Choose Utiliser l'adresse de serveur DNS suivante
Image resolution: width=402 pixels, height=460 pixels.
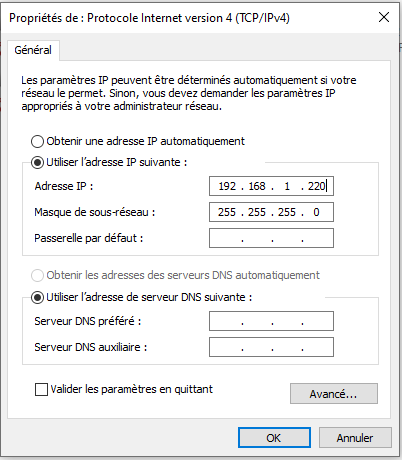coord(37,297)
